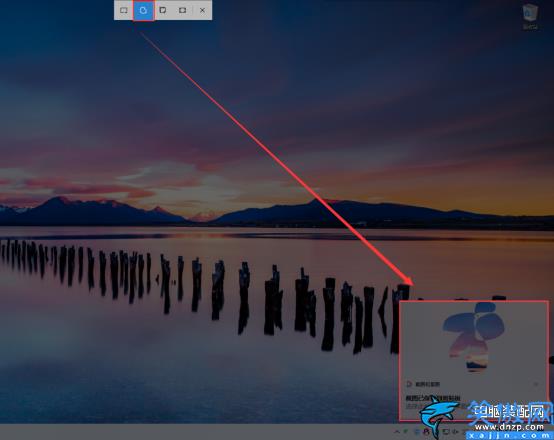
Task: Choose the fullscreen snip mode
Action: 182,10
